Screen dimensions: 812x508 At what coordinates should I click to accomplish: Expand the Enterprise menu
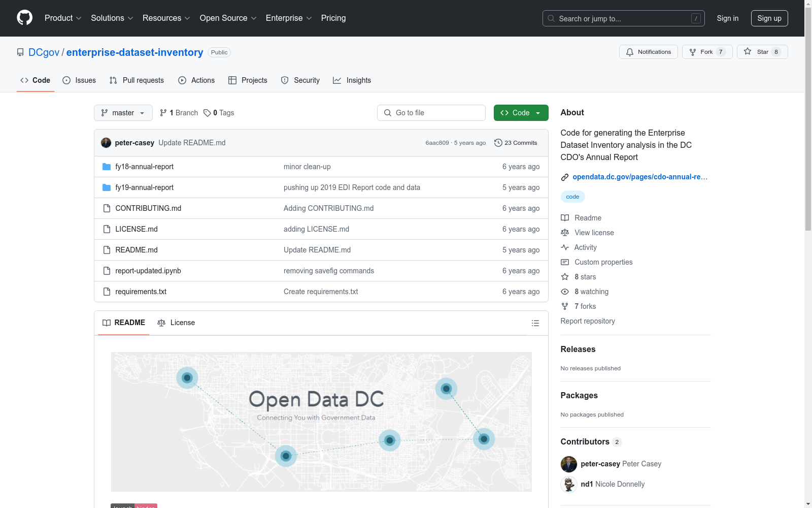tap(289, 18)
